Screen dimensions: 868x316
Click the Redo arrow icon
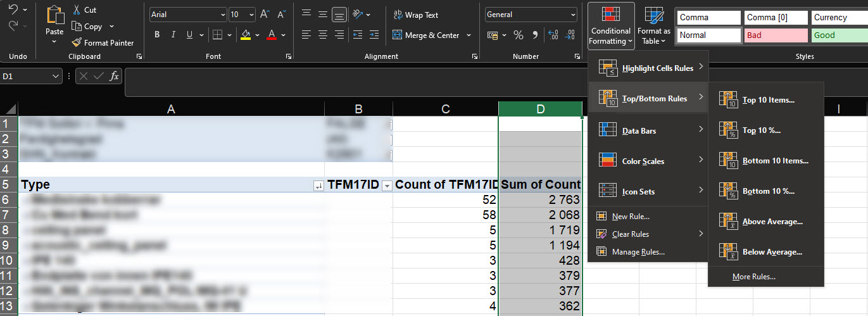[x=13, y=26]
